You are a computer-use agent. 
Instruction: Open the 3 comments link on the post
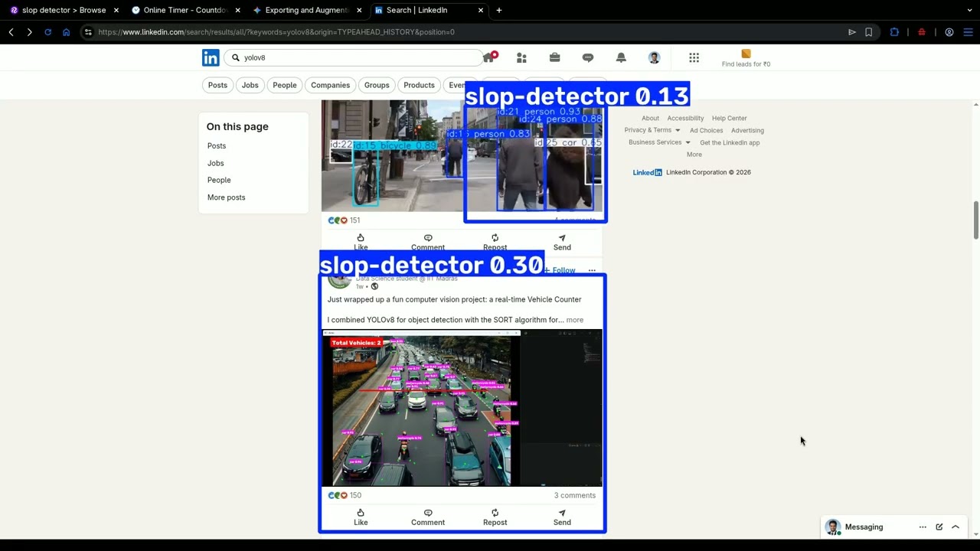575,495
